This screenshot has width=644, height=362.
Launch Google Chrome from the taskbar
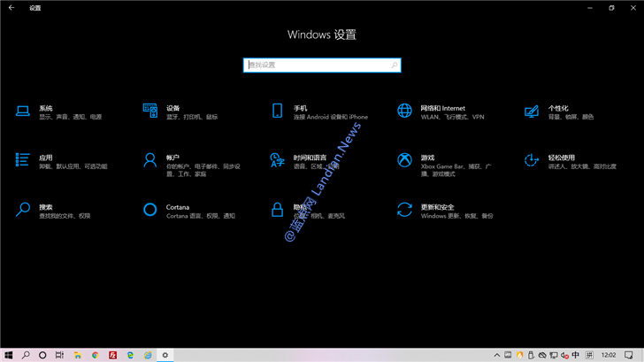point(96,355)
